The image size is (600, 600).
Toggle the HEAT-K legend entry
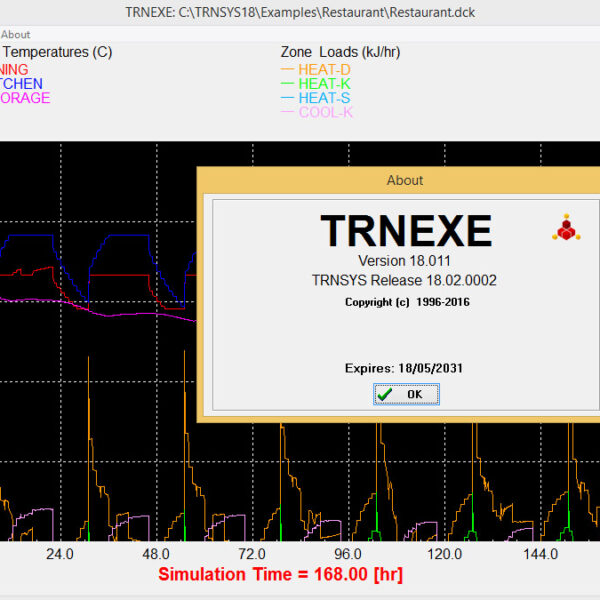315,84
